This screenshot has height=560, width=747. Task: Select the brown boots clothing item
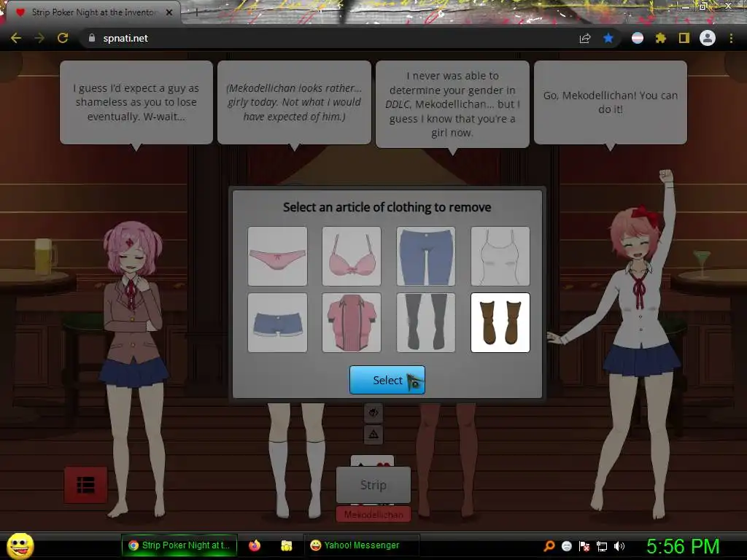[500, 323]
